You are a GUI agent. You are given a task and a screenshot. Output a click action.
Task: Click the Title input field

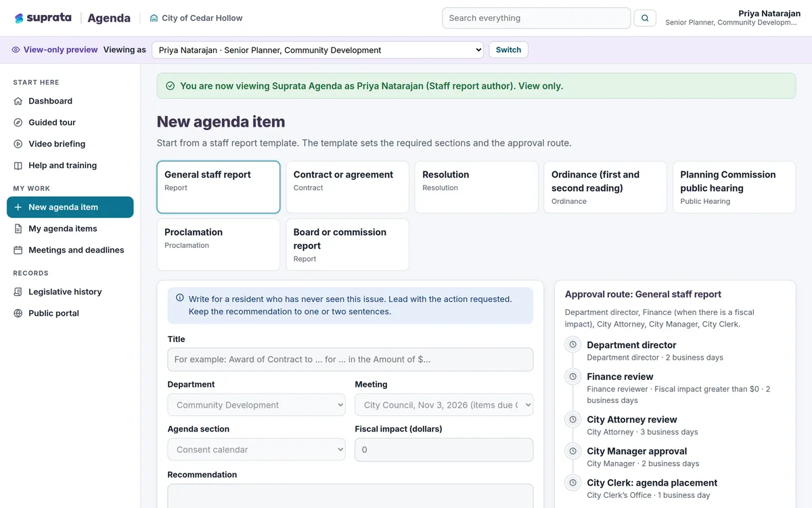351,360
